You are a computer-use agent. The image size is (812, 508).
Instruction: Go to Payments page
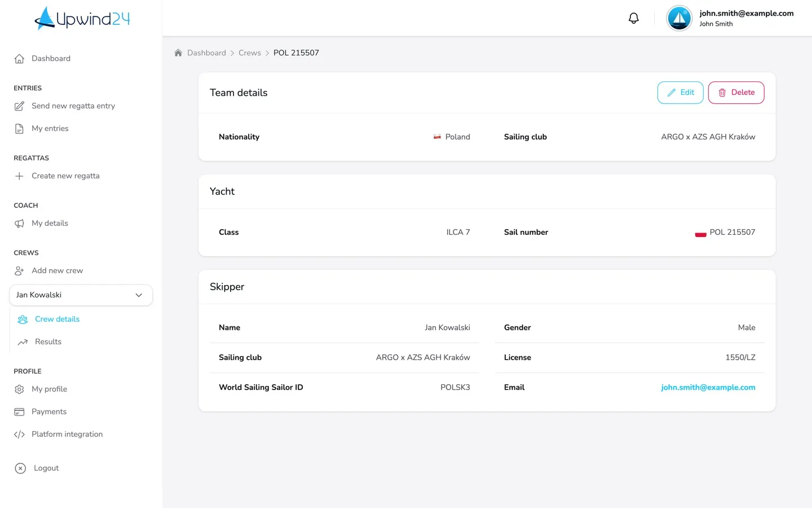pos(49,412)
